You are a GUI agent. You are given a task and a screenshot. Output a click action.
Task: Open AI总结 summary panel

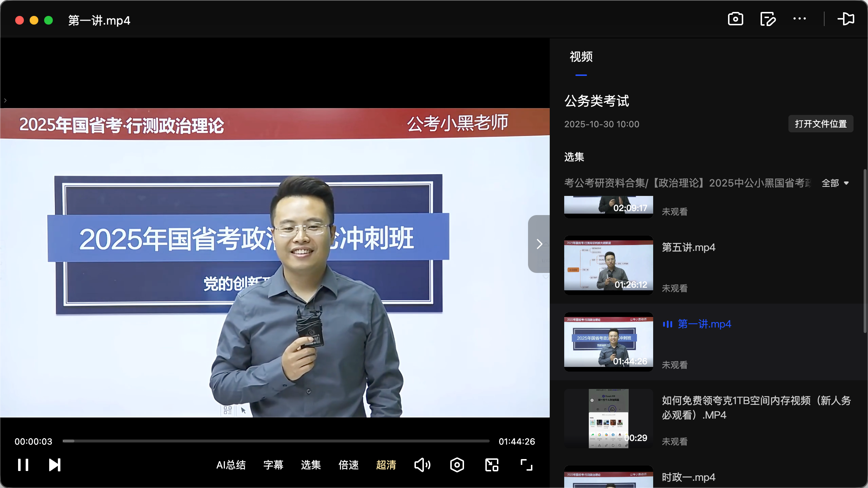click(x=231, y=465)
